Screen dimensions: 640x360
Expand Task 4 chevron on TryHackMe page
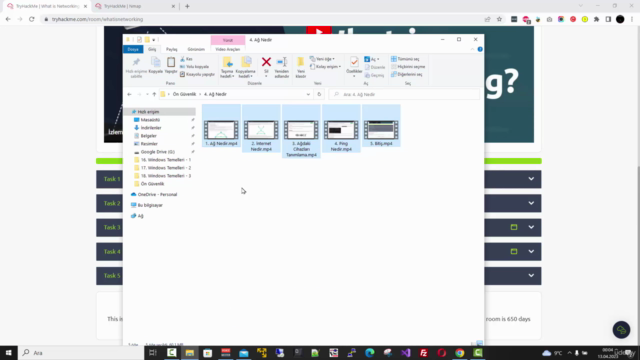(x=531, y=251)
